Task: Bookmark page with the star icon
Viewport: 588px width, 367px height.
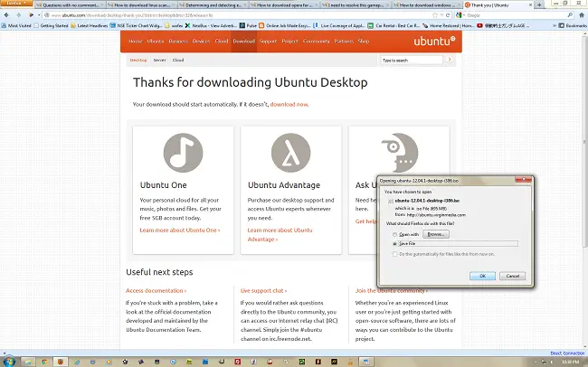Action: pos(434,15)
